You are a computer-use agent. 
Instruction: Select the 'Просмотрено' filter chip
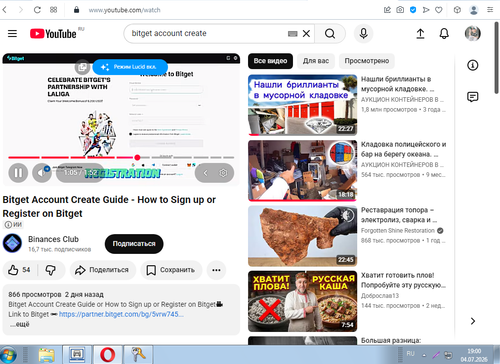click(367, 61)
